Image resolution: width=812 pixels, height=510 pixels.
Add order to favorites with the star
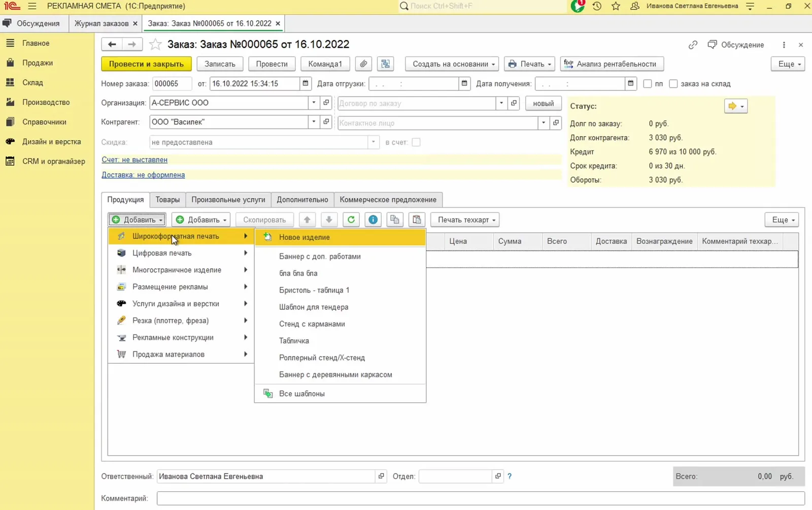[x=155, y=45]
